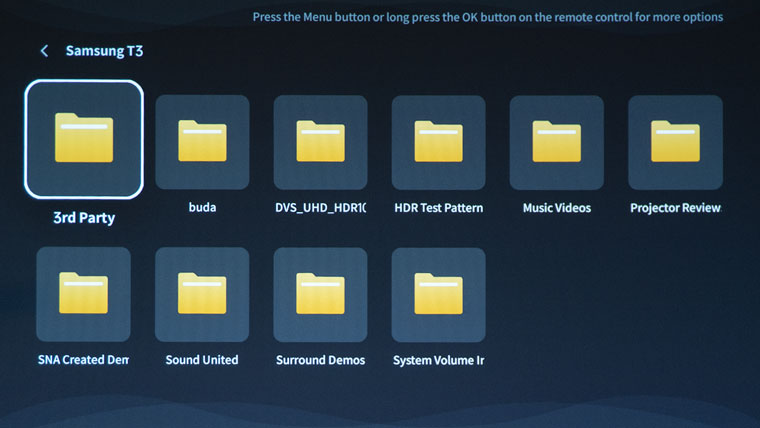Click the Samsung T3 drive title
This screenshot has width=760, height=428.
104,51
